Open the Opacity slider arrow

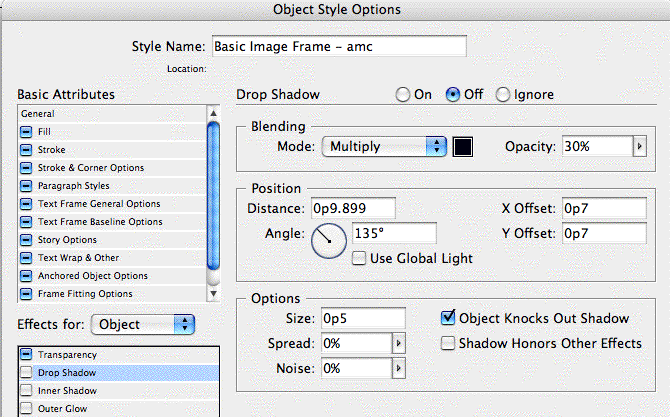639,147
